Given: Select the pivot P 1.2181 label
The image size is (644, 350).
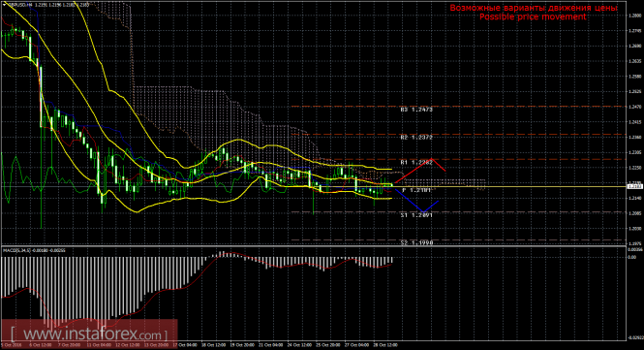Looking at the screenshot, I should (416, 190).
